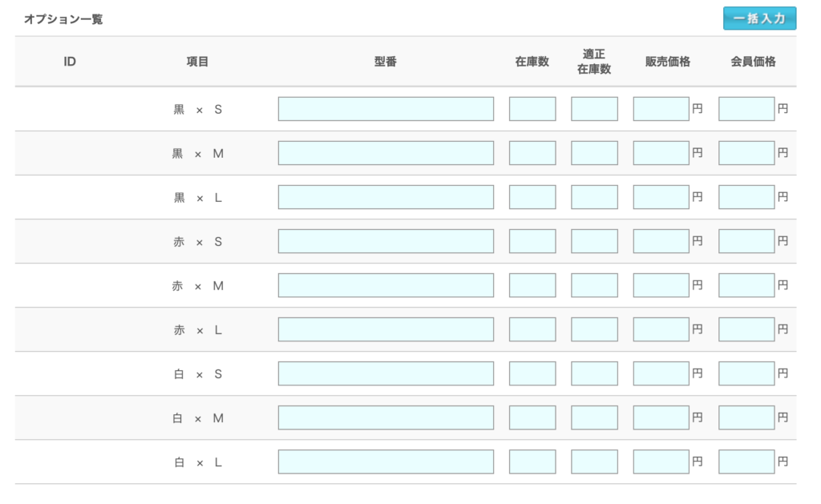Viewport: 821px width, 504px height.
Task: Focus the 会員価格 field for 白 × L
Action: tap(746, 462)
